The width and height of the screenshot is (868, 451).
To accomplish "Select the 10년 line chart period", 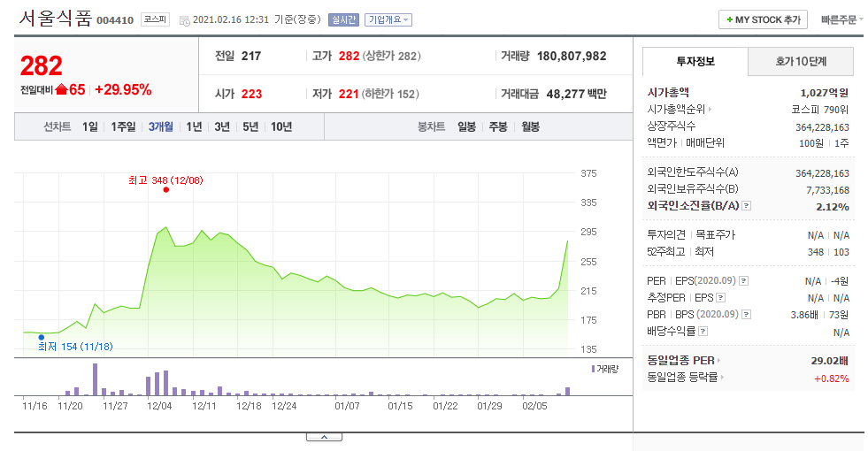I will pyautogui.click(x=281, y=126).
